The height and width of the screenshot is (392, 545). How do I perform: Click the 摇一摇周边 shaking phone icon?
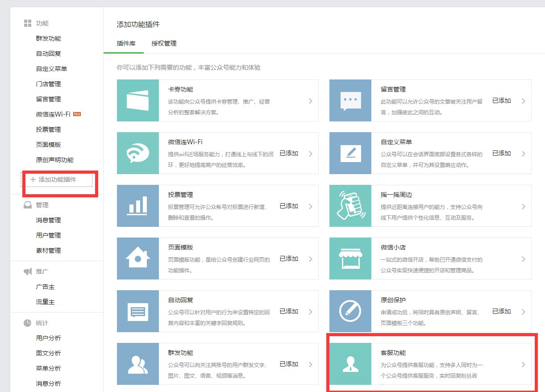coord(350,206)
